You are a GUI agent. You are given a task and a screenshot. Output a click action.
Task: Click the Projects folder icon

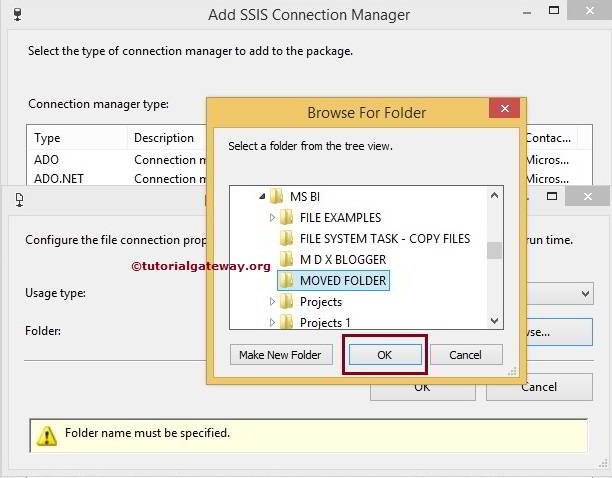[x=286, y=301]
